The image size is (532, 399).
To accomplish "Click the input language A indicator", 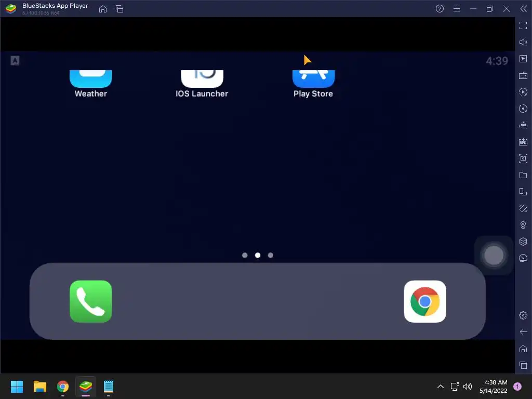I will point(15,61).
